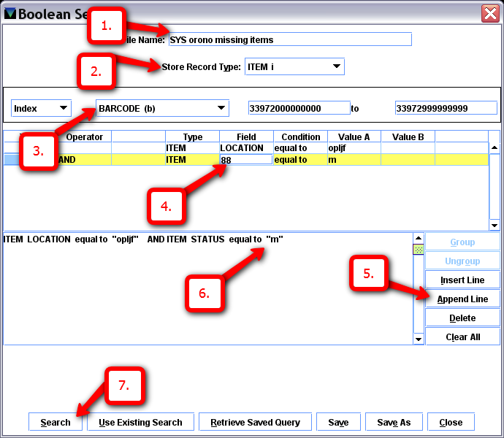Click the Append Line button
Viewport: 504px width, 438px height.
[462, 299]
